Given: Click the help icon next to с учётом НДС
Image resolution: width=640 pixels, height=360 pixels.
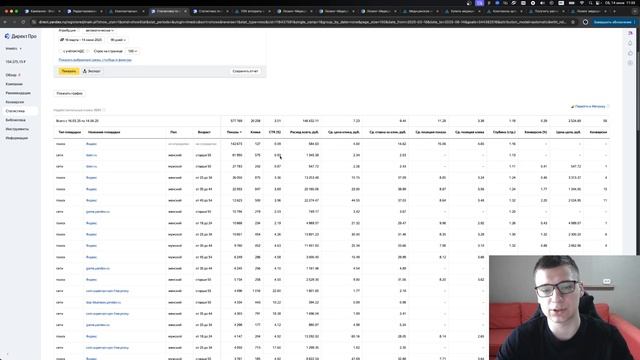Looking at the screenshot, I should (x=87, y=51).
